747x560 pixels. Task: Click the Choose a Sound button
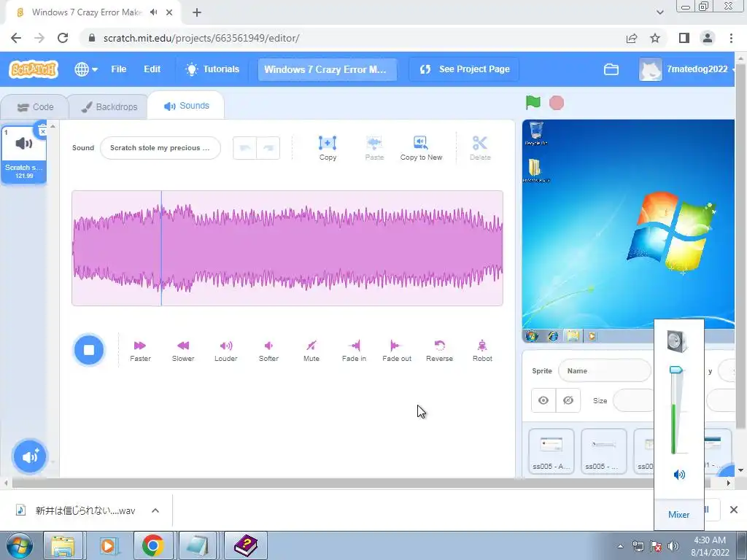[29, 456]
